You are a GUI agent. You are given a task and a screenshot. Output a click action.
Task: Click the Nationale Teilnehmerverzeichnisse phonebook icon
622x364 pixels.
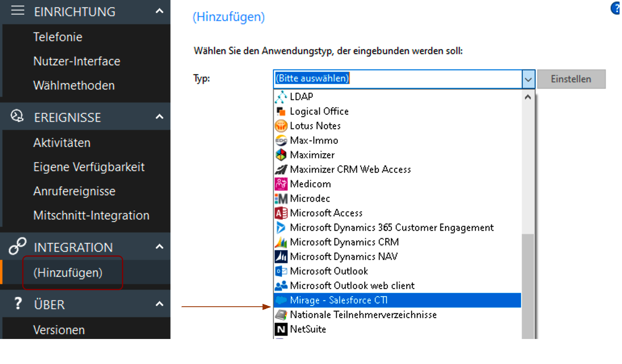tap(281, 315)
